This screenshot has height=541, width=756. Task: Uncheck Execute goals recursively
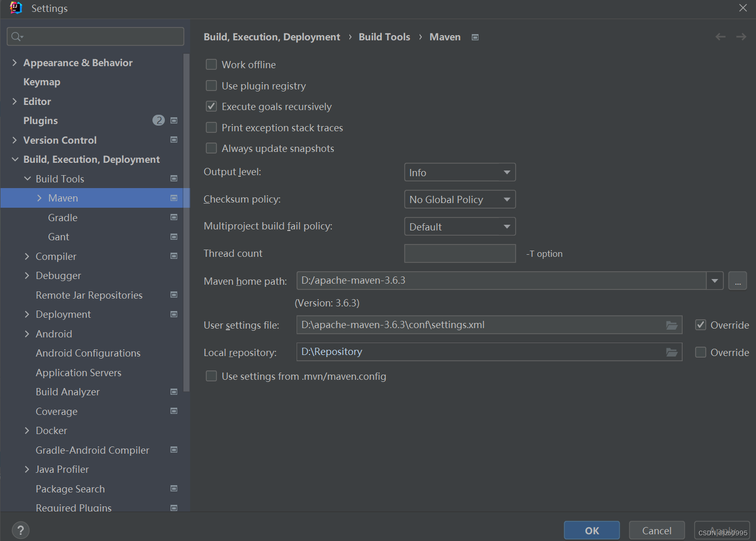tap(211, 106)
